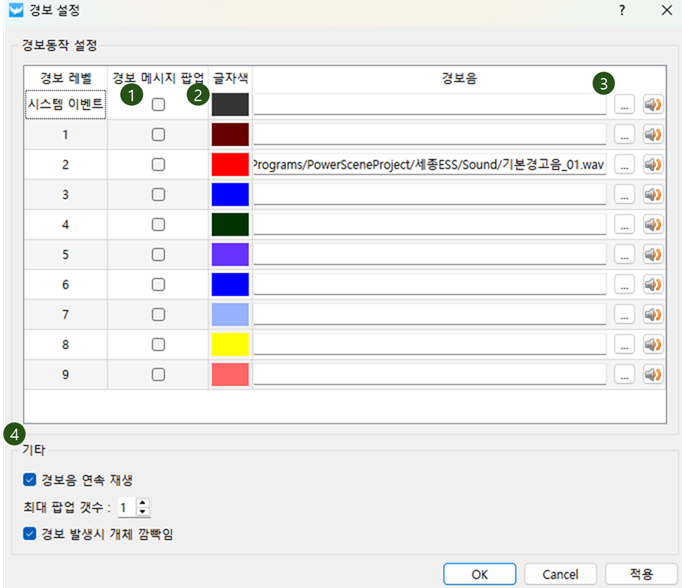Viewport: 682px width, 588px height.
Task: Click the speaker icon in level 5 row
Action: click(x=653, y=254)
